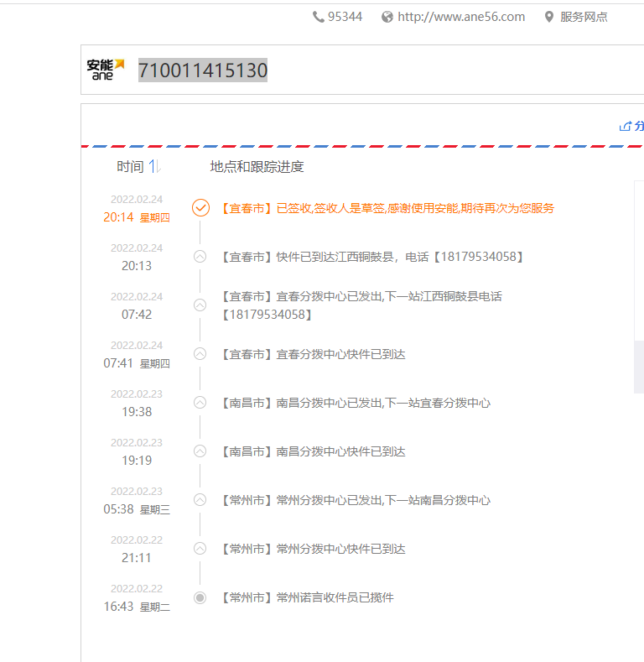This screenshot has height=662, width=644.
Task: Click the 95344 hotline number
Action: [x=345, y=17]
